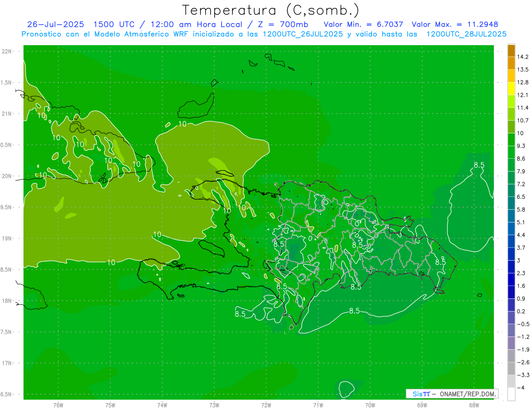Click the "17N" latitude label
The height and width of the screenshot is (411, 532).
(7, 363)
